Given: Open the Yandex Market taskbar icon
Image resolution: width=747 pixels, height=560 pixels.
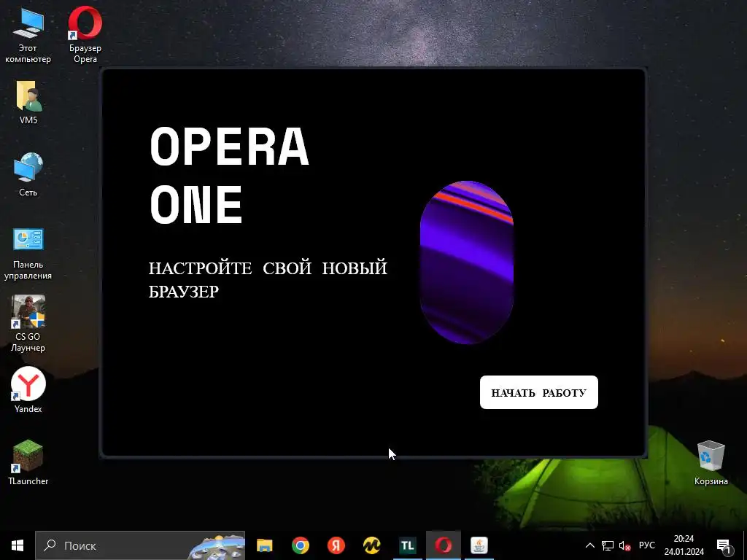Looking at the screenshot, I should coord(371,545).
